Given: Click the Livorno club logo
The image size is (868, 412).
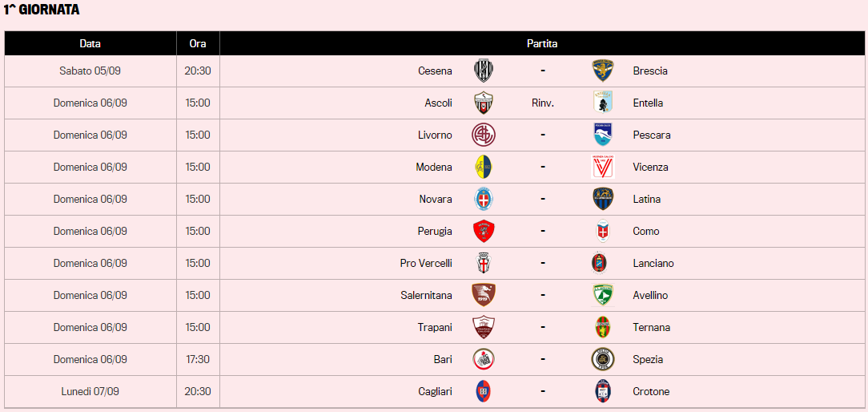Looking at the screenshot, I should [484, 135].
